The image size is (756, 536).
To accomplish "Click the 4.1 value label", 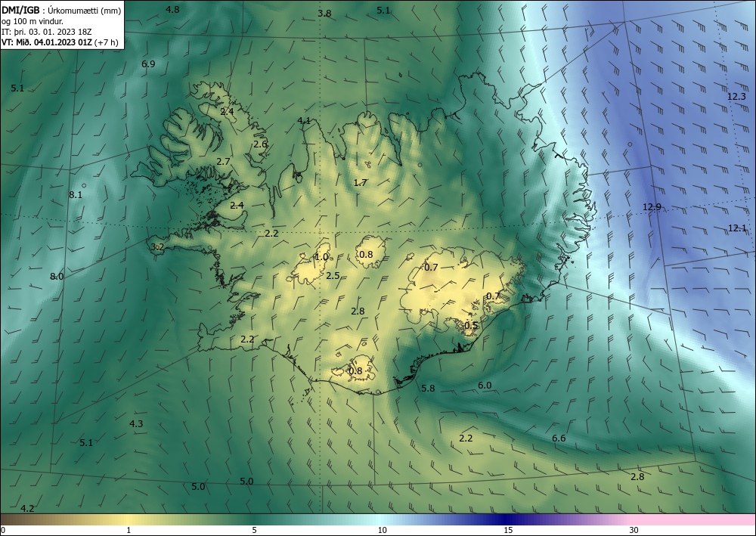I will (304, 121).
